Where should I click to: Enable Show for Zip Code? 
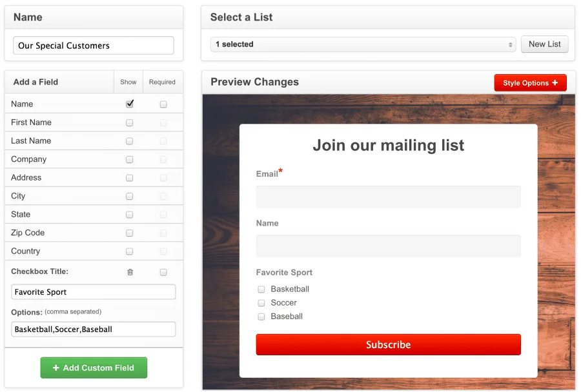tap(128, 233)
